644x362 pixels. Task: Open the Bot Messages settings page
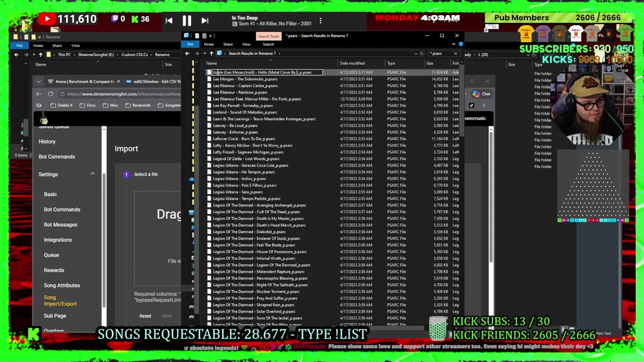(60, 225)
